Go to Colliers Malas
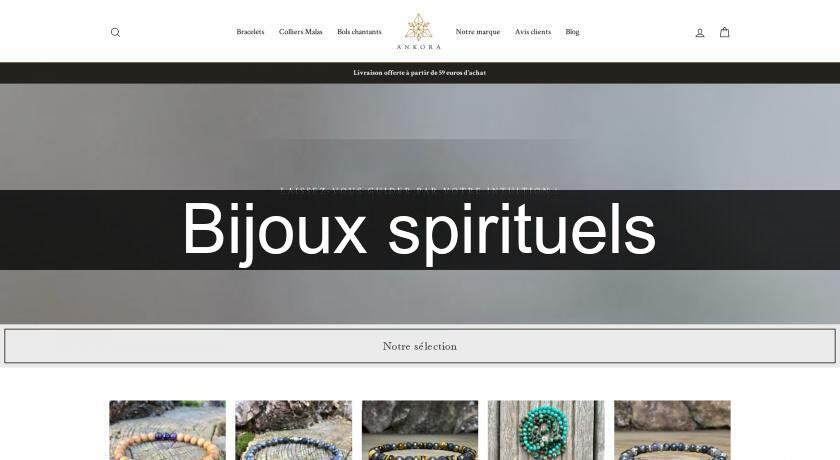Image resolution: width=840 pixels, height=460 pixels. point(301,32)
